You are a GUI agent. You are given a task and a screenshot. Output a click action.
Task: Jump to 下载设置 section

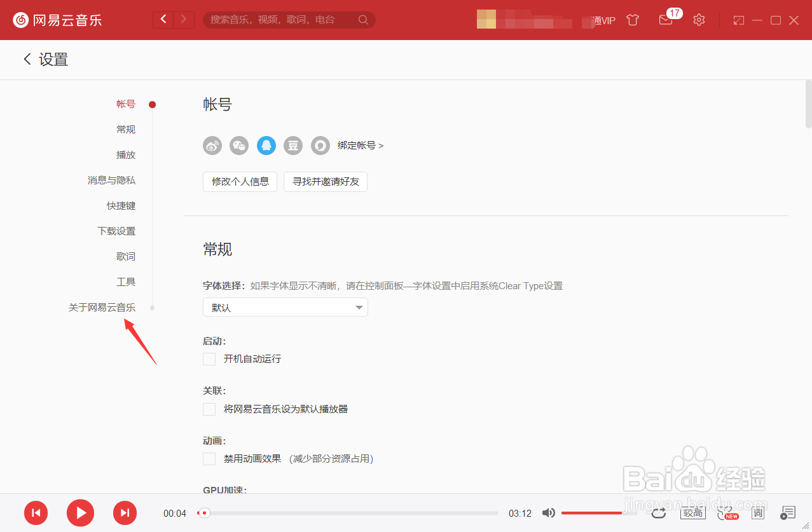(116, 231)
